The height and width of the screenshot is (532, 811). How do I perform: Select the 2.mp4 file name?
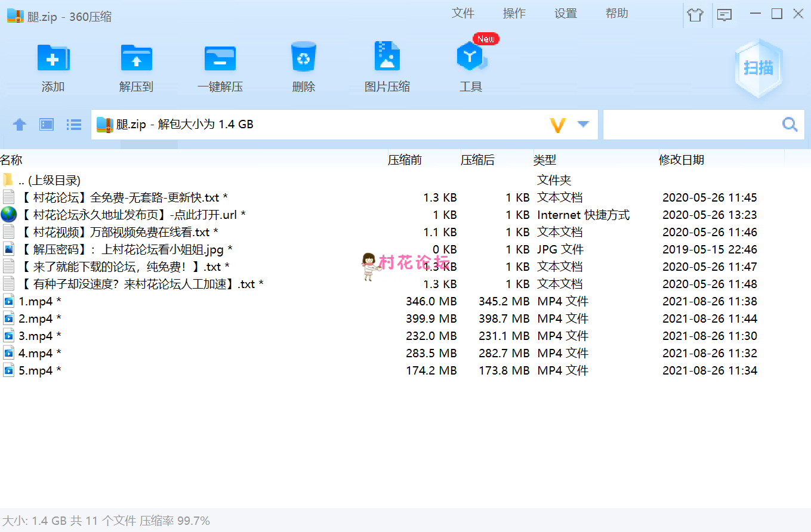point(40,318)
